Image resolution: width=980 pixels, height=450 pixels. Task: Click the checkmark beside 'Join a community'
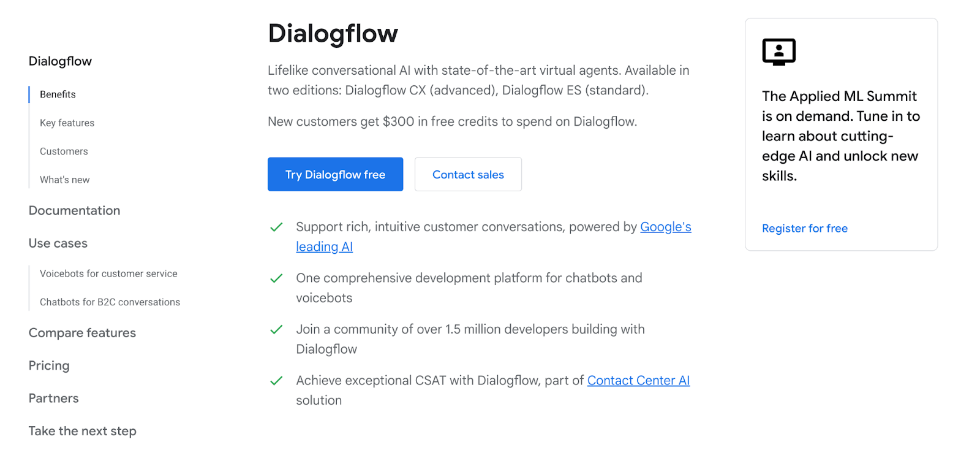(276, 330)
